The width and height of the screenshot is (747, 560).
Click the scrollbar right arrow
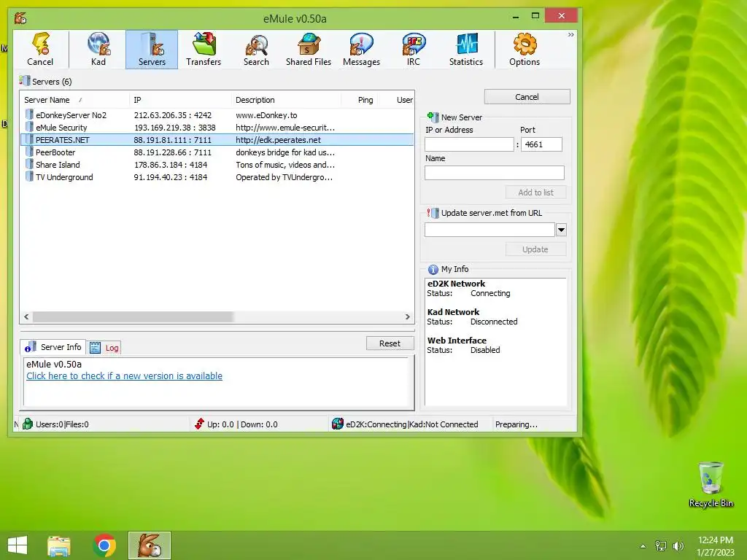(407, 316)
